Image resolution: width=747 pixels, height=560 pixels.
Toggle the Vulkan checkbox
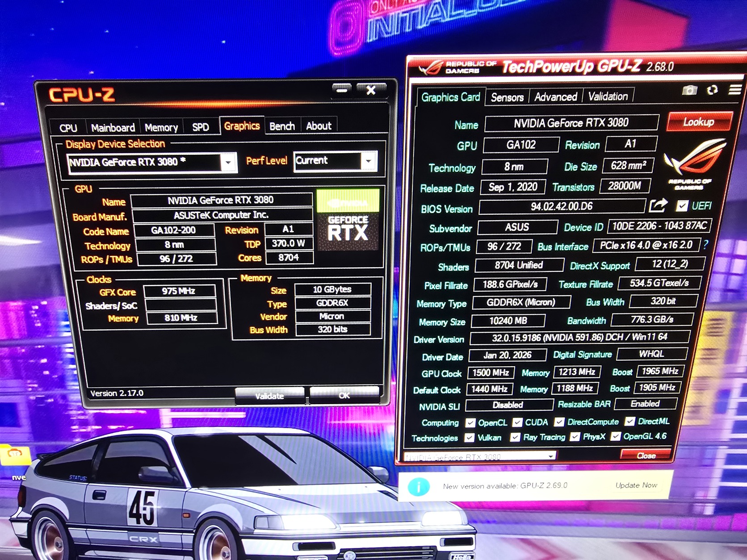point(469,438)
